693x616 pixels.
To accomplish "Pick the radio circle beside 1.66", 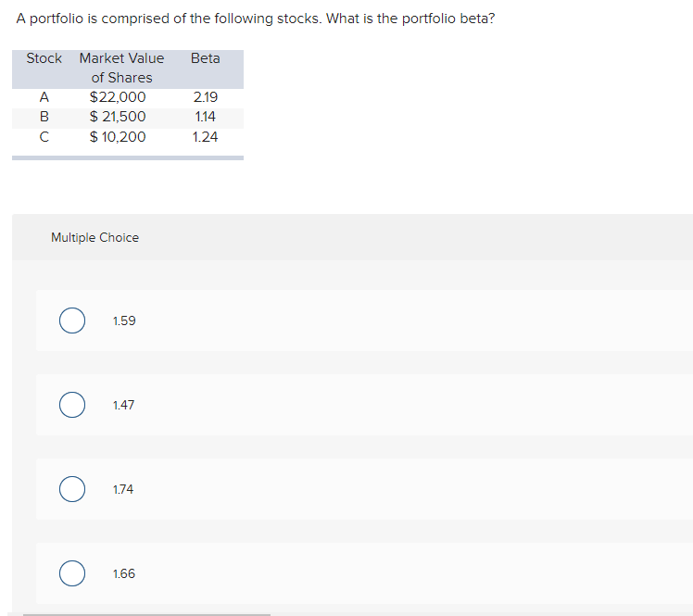I will tap(72, 573).
